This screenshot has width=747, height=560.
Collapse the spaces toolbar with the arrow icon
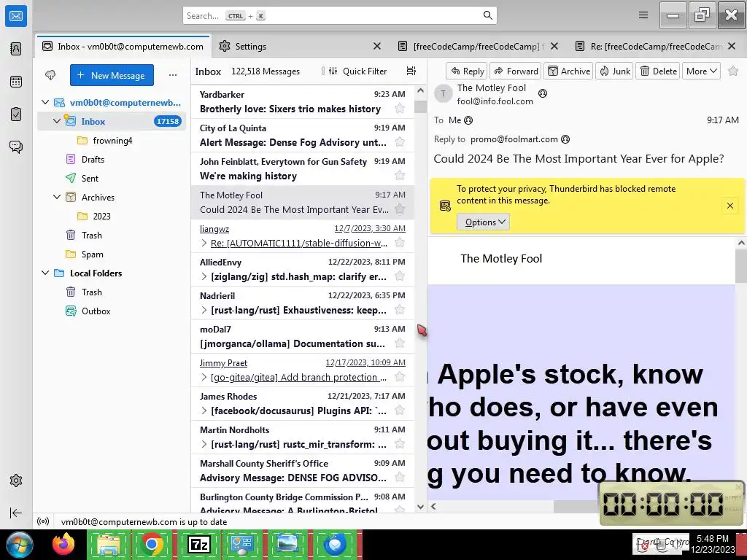[x=16, y=513]
